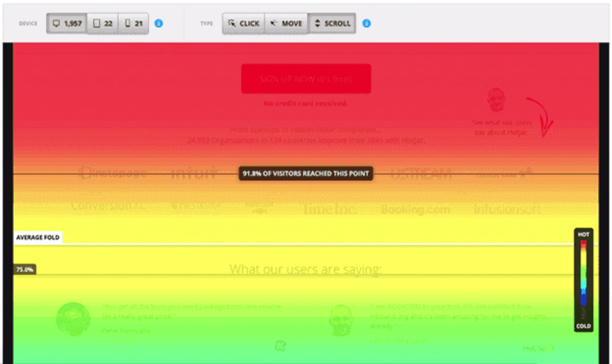Select tablet device filter showing 22

pos(102,23)
